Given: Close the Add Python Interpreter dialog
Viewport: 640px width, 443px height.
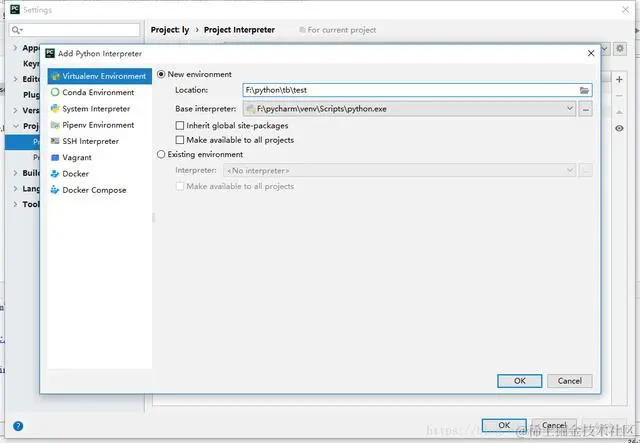Looking at the screenshot, I should pyautogui.click(x=591, y=53).
